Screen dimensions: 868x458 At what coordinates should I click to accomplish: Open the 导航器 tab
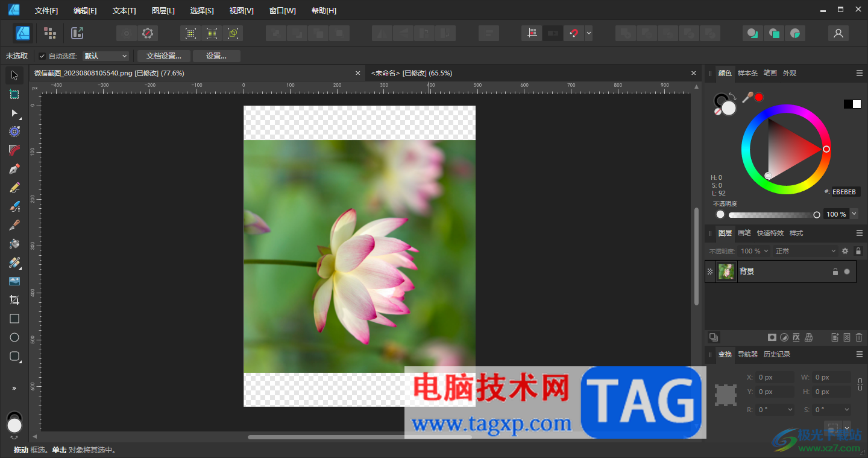(747, 354)
